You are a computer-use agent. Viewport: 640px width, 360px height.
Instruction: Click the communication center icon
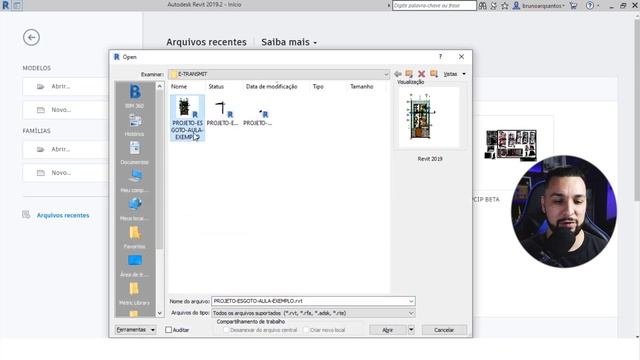tap(493, 6)
